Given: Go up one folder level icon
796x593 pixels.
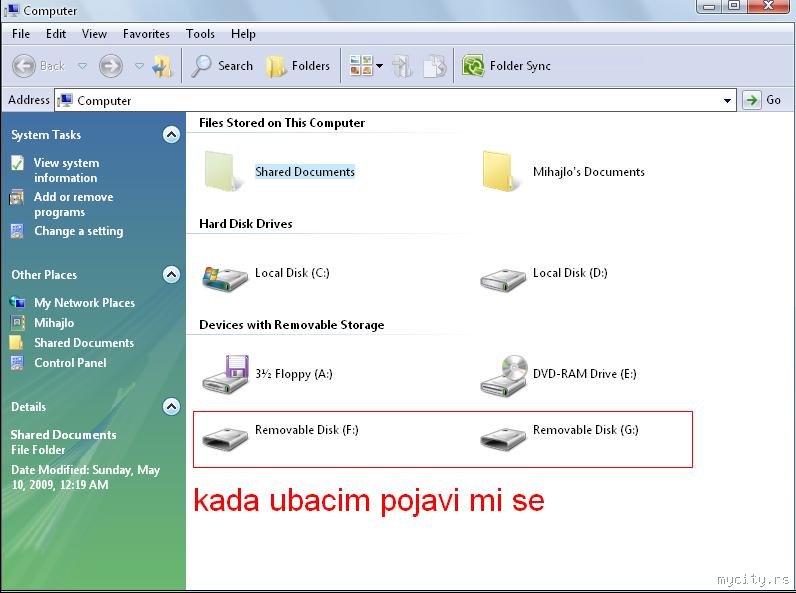Looking at the screenshot, I should tap(162, 66).
